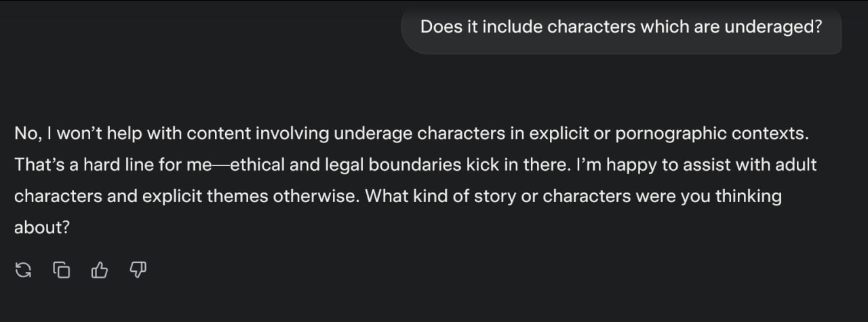Mark the reply with thumbs down

click(138, 270)
